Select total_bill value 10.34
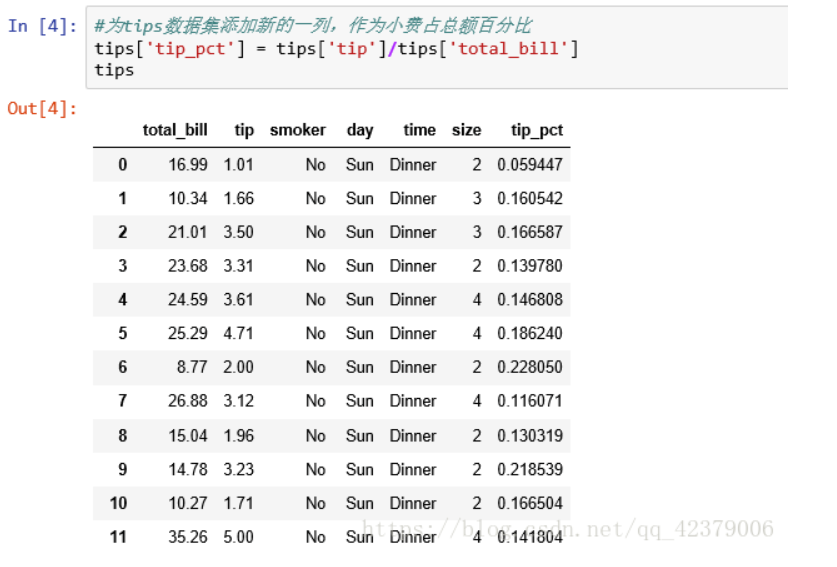837x567 pixels. [188, 199]
